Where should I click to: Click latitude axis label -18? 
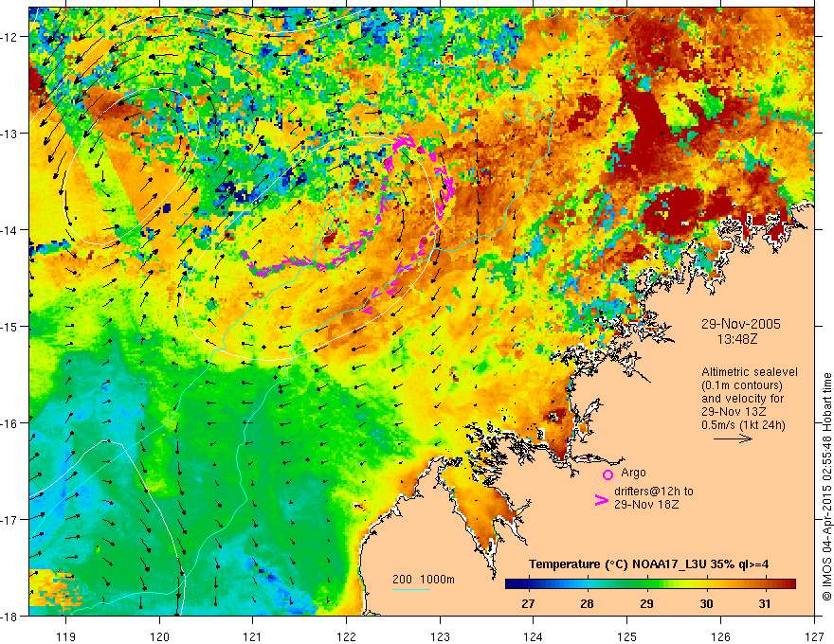10,616
